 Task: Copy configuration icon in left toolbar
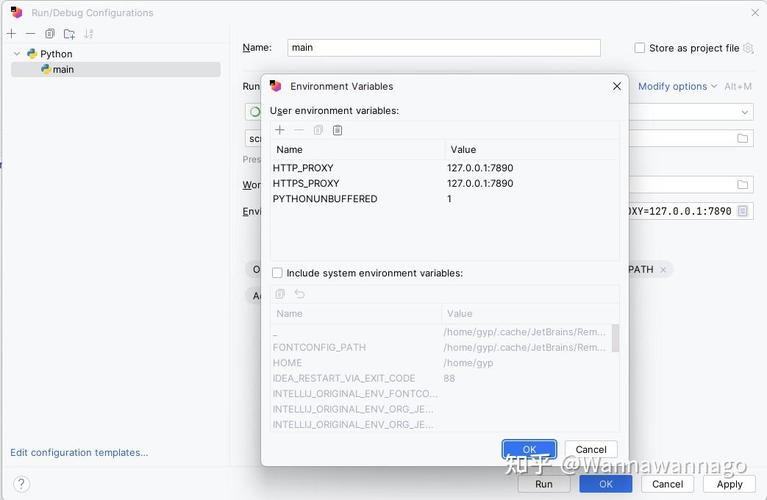point(49,34)
